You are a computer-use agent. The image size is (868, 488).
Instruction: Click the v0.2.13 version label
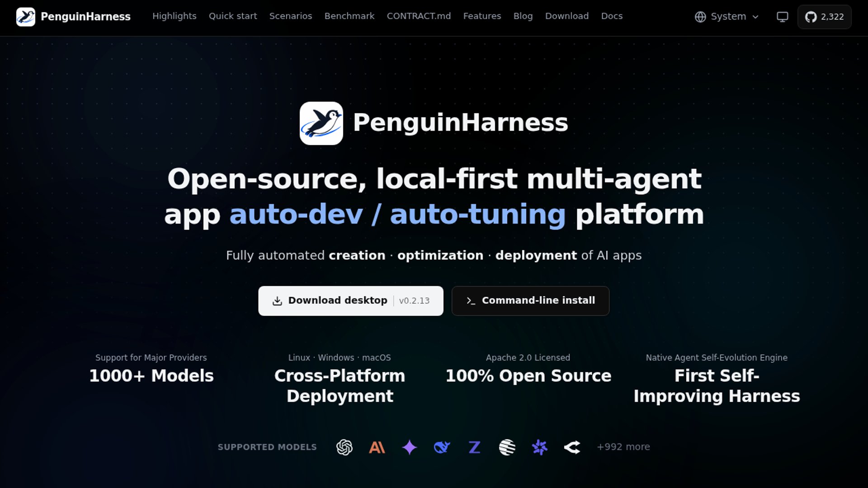click(x=414, y=301)
